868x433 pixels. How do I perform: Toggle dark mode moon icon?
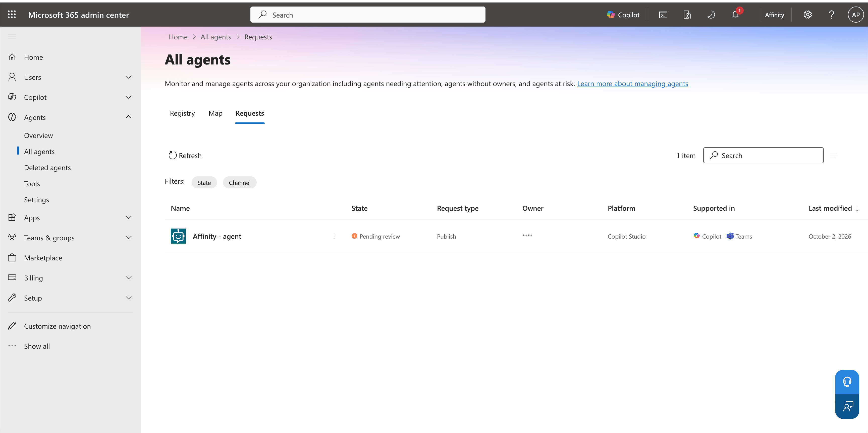pyautogui.click(x=711, y=15)
